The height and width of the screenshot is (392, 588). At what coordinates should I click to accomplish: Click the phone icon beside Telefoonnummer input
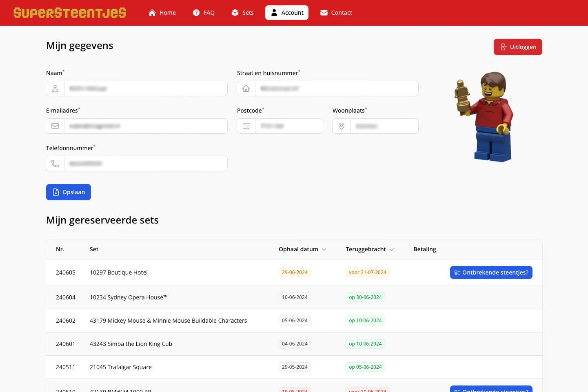click(x=55, y=164)
